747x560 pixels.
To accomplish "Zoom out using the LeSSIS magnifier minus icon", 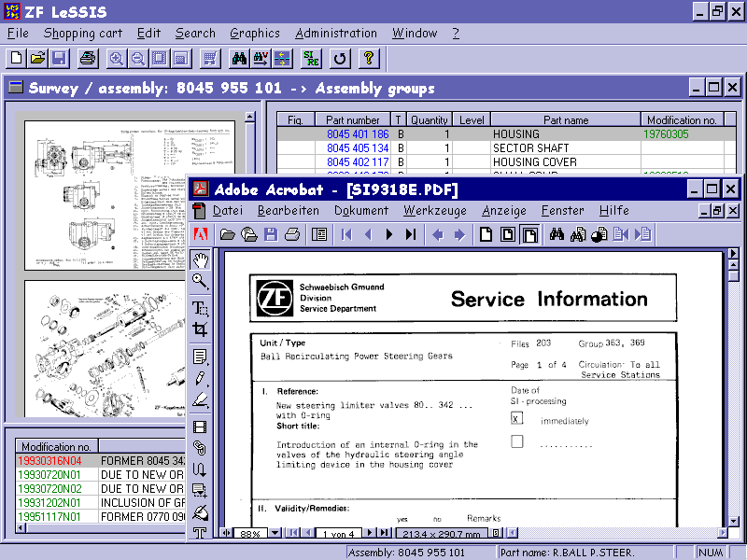I will tap(137, 59).
